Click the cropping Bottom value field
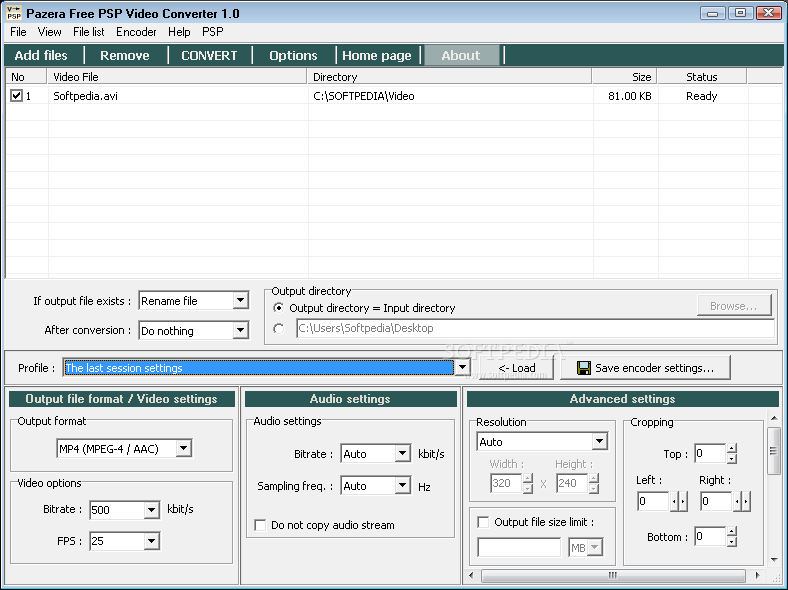 711,537
